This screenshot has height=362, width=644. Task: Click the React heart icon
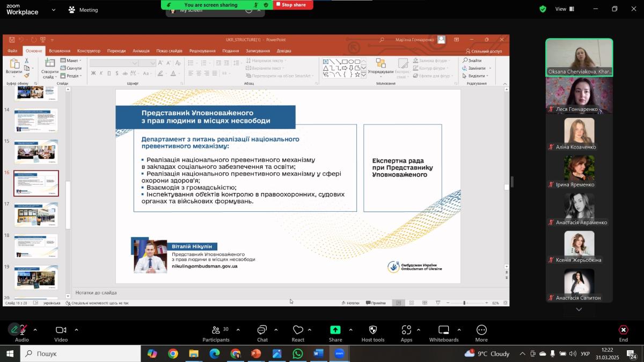pyautogui.click(x=298, y=330)
